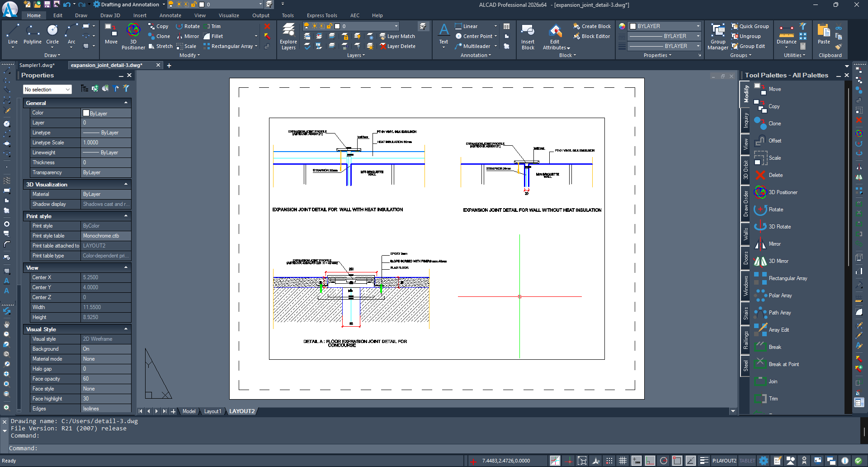Collapse the 3D Visualization section

pyautogui.click(x=126, y=184)
